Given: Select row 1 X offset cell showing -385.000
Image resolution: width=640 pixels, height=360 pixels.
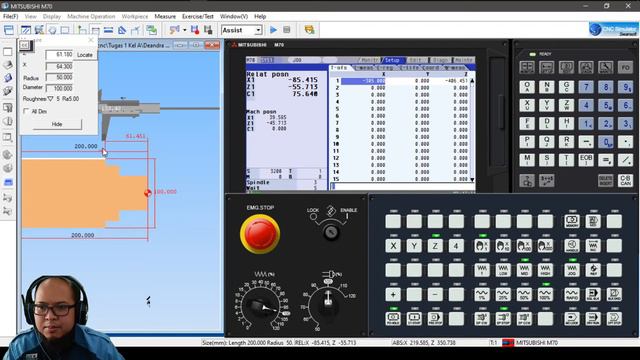Looking at the screenshot, I should 363,81.
